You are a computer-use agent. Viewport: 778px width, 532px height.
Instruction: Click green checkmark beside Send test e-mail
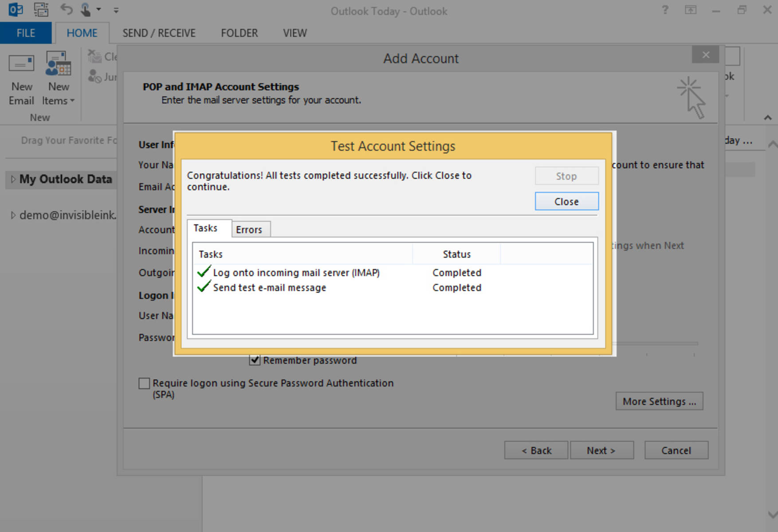pos(204,286)
